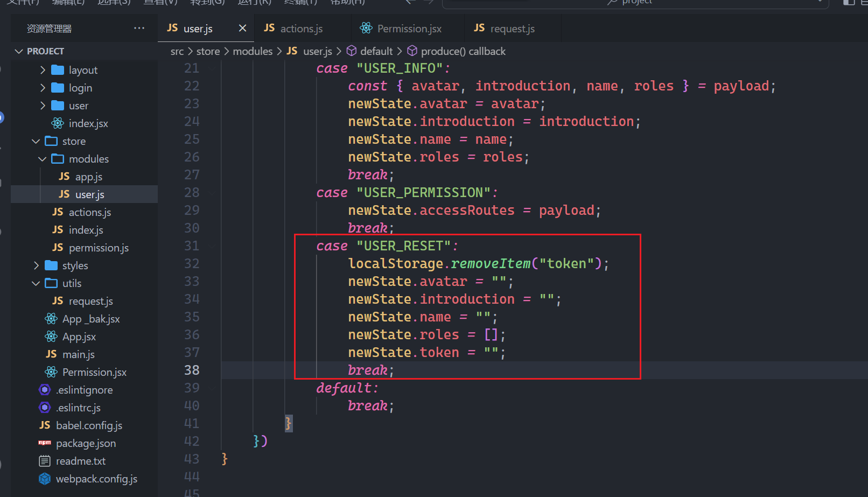Click the modules breadcrumb segment
The image size is (868, 497).
click(x=253, y=51)
